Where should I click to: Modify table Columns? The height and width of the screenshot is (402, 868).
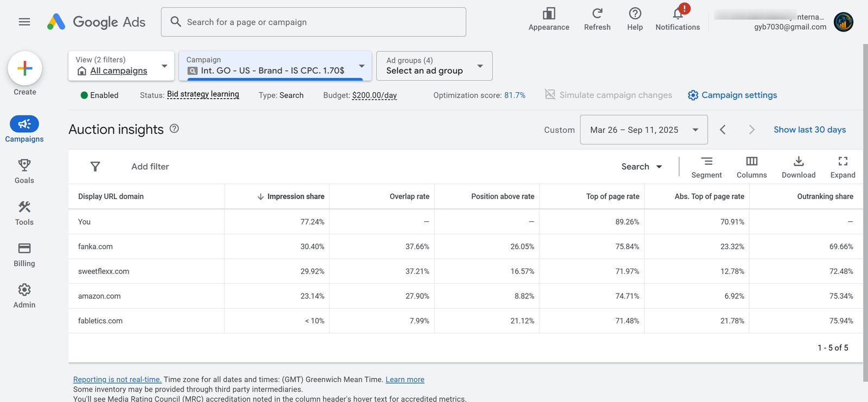pyautogui.click(x=752, y=167)
